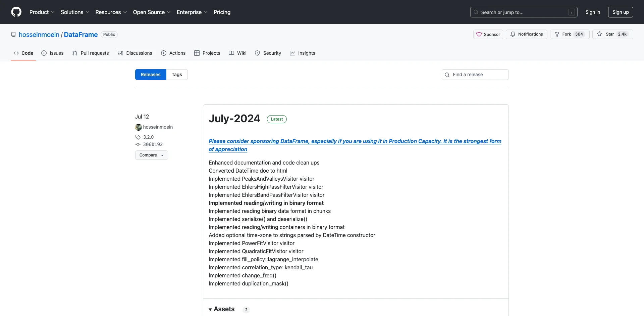This screenshot has height=316, width=644.
Task: Open the GitHub homepage logo
Action: pyautogui.click(x=16, y=12)
